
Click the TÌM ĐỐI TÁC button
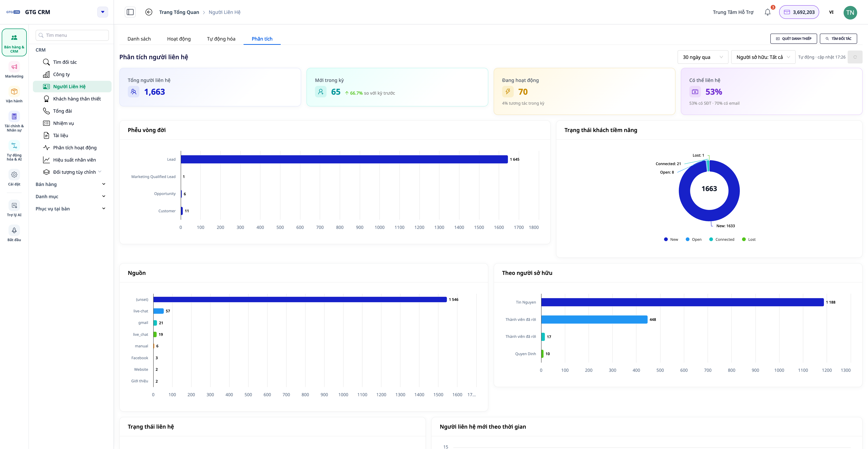point(838,39)
